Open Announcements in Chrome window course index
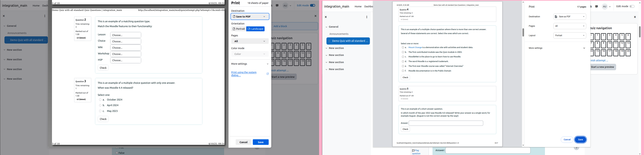The image size is (644, 155). pyautogui.click(x=339, y=34)
